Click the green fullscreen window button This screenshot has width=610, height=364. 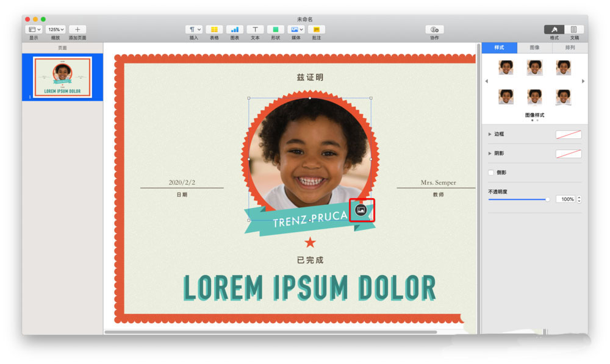(43, 19)
